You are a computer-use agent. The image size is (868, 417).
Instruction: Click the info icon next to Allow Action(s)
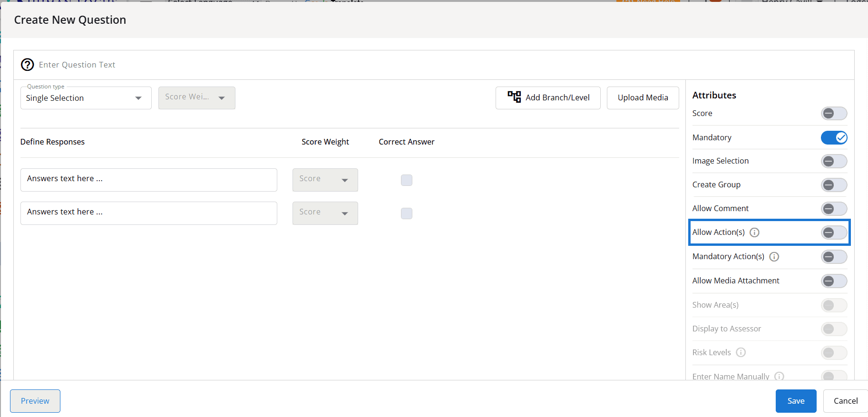[x=754, y=233]
